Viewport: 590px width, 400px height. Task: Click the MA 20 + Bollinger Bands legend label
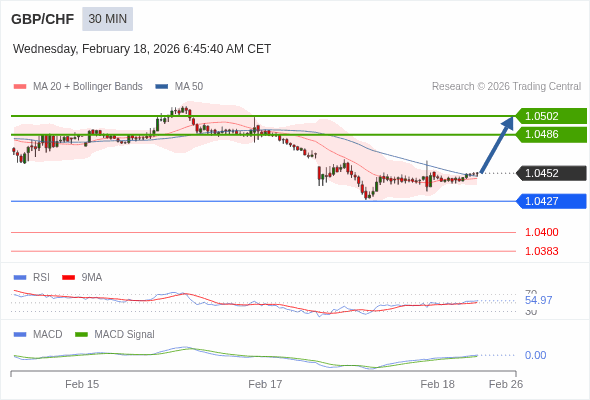pyautogui.click(x=88, y=87)
